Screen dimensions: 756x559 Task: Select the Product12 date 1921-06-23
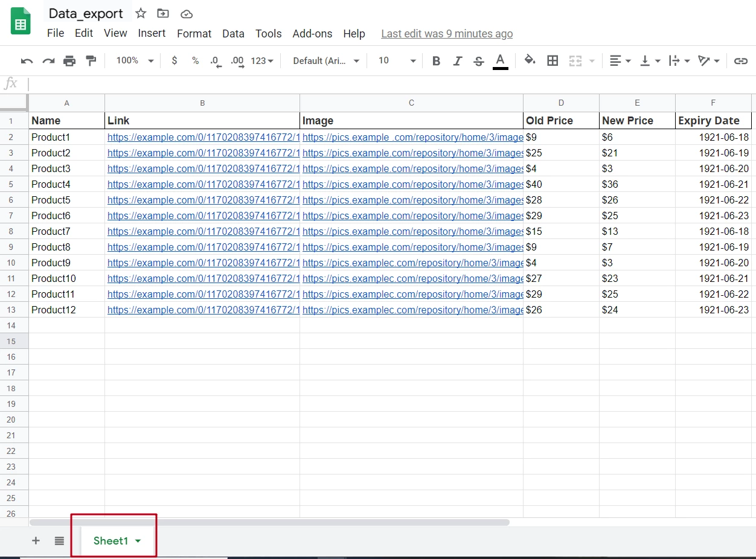713,310
